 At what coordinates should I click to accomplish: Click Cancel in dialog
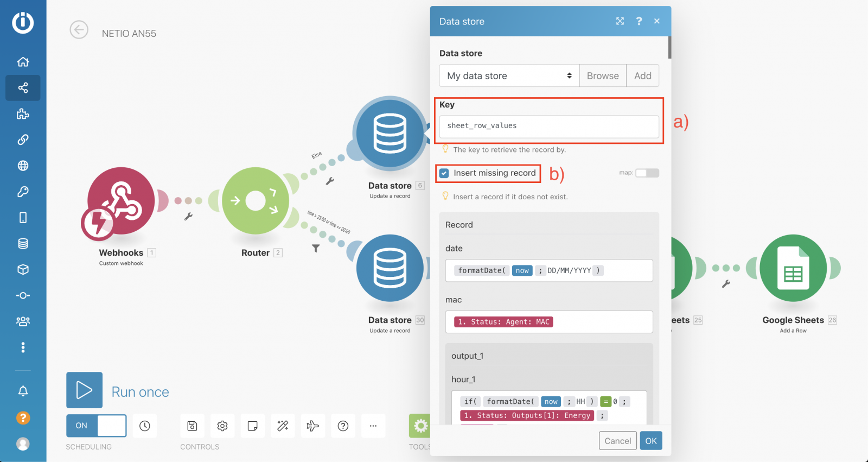618,441
